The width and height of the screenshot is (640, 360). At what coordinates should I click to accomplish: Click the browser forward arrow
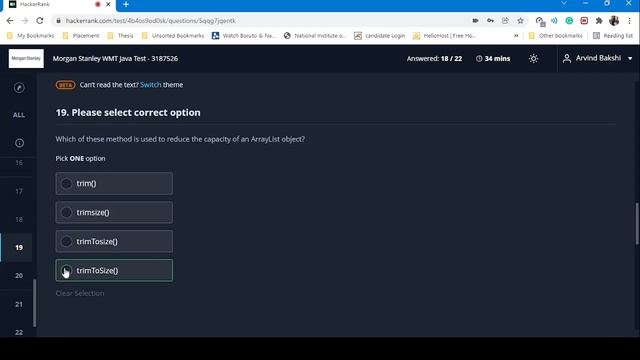24,20
